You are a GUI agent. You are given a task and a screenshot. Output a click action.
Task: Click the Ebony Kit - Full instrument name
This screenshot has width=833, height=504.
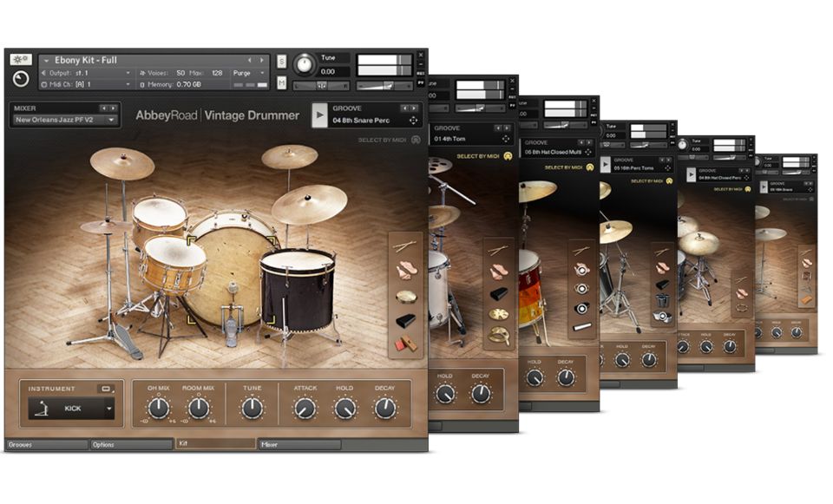(x=87, y=60)
